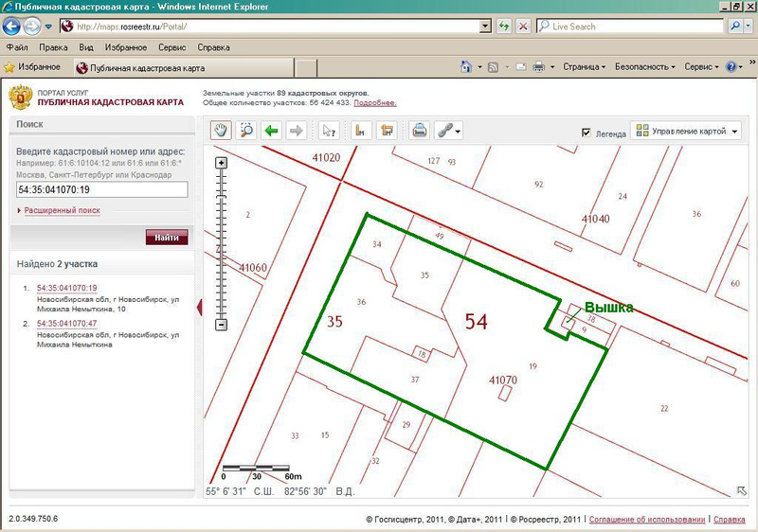
Task: Select the pan hand tool
Action: pos(222,132)
